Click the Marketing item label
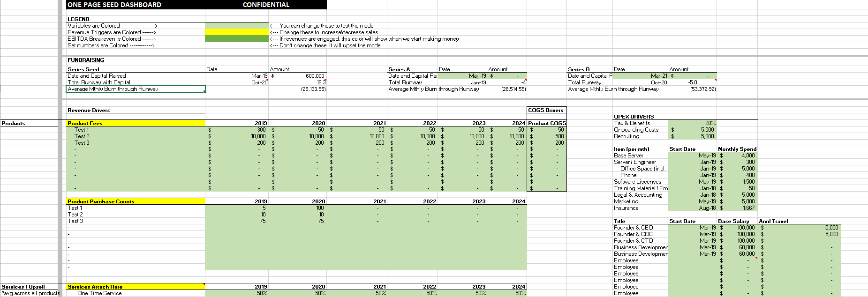Screen dimensions: 868x297 click(626, 201)
